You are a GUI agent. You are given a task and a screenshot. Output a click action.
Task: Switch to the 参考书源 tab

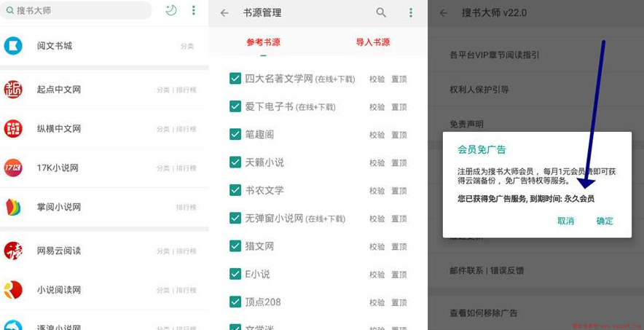click(x=264, y=42)
